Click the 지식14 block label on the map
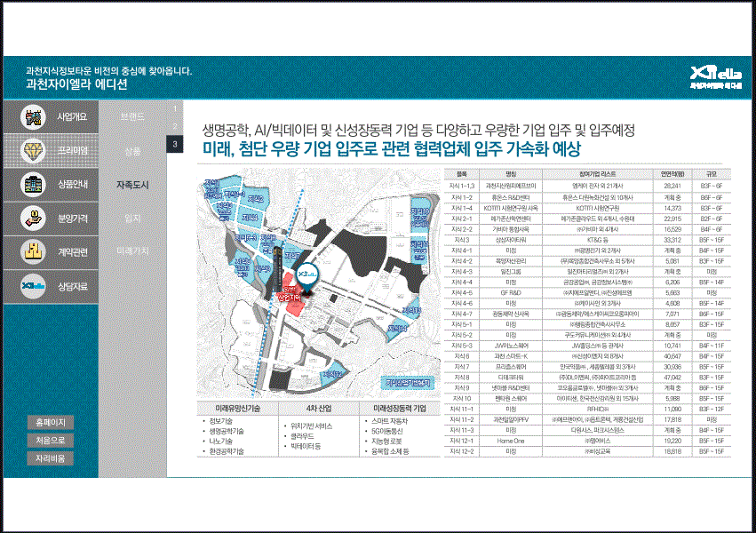 397,328
